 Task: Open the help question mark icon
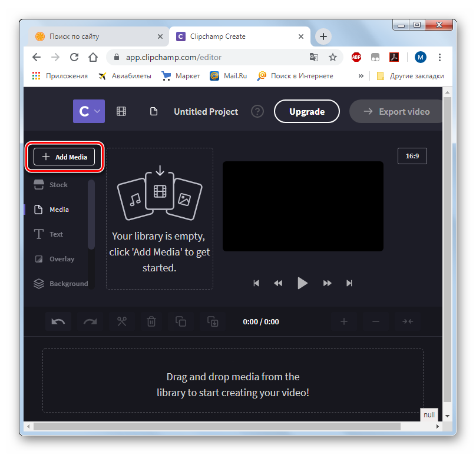point(257,111)
